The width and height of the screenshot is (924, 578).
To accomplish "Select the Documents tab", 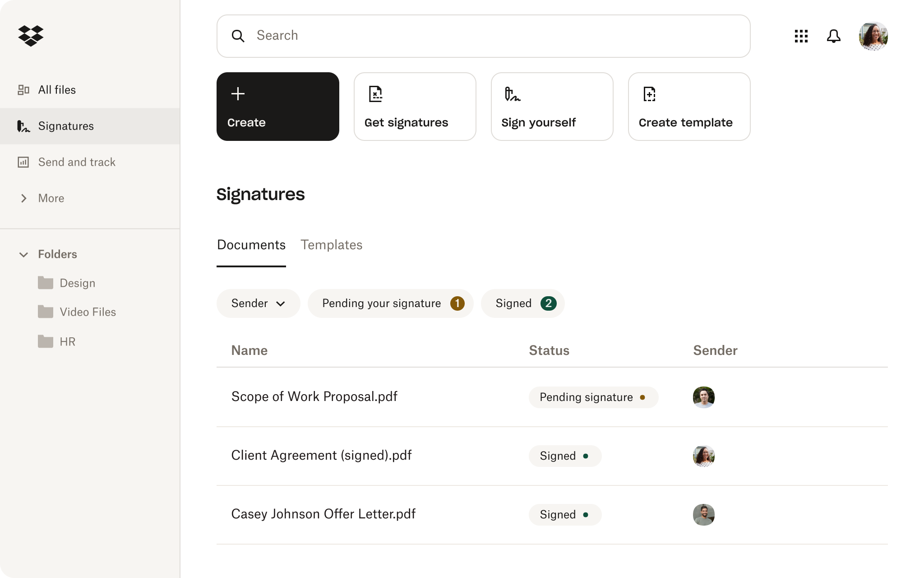I will point(251,244).
